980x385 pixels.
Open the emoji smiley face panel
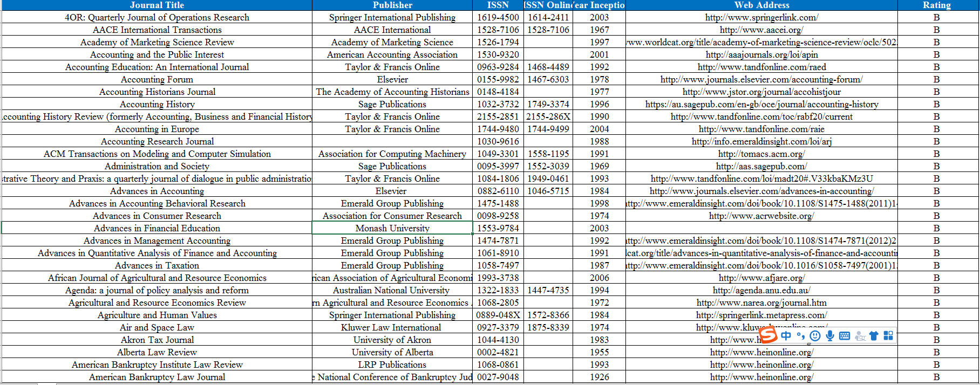pyautogui.click(x=815, y=336)
